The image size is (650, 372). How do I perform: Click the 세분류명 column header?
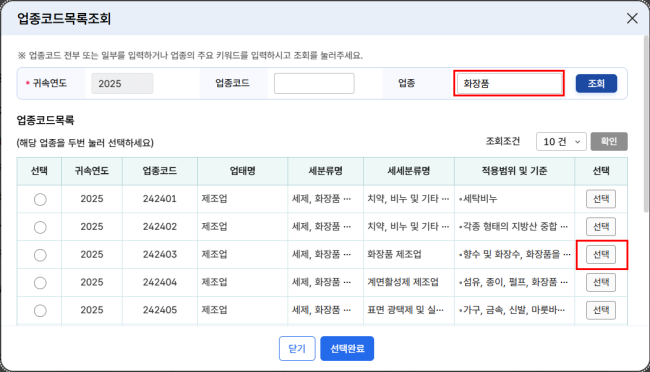[325, 171]
